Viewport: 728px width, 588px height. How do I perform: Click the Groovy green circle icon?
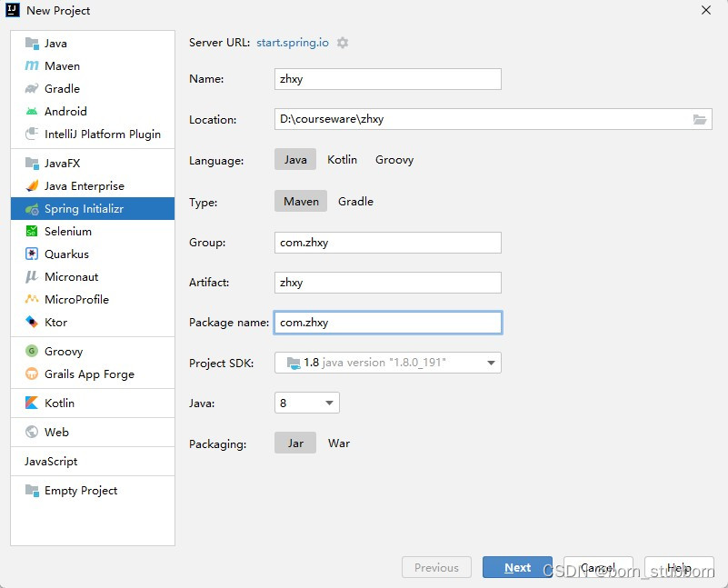(x=32, y=351)
